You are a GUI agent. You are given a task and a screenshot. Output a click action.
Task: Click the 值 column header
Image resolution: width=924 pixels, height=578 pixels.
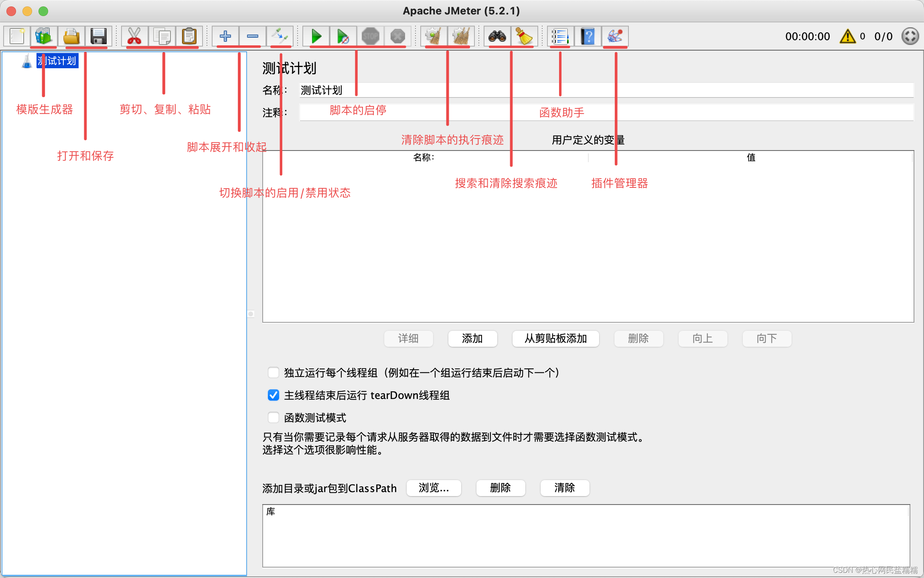click(751, 157)
